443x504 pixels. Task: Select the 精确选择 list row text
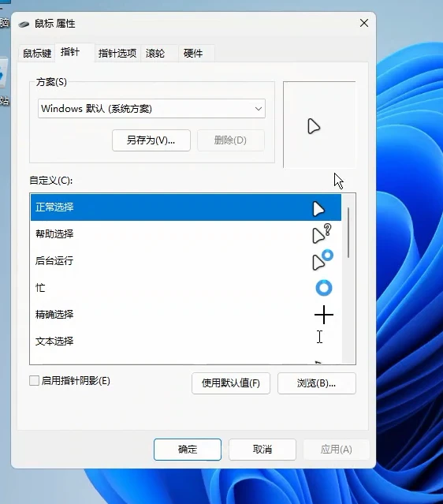click(x=54, y=314)
